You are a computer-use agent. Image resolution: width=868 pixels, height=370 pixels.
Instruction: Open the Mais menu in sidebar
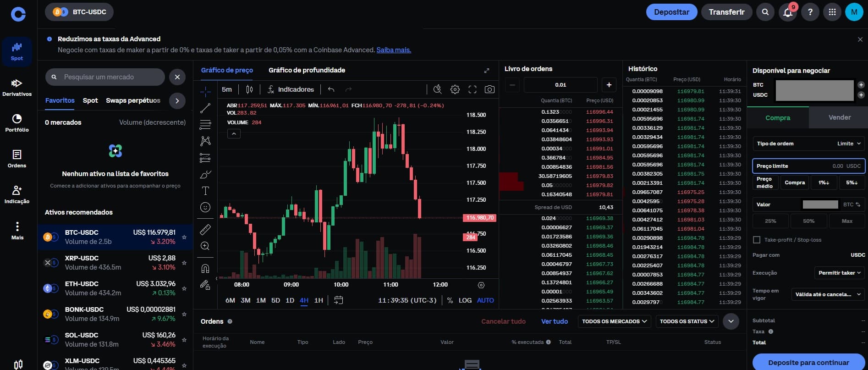click(17, 231)
